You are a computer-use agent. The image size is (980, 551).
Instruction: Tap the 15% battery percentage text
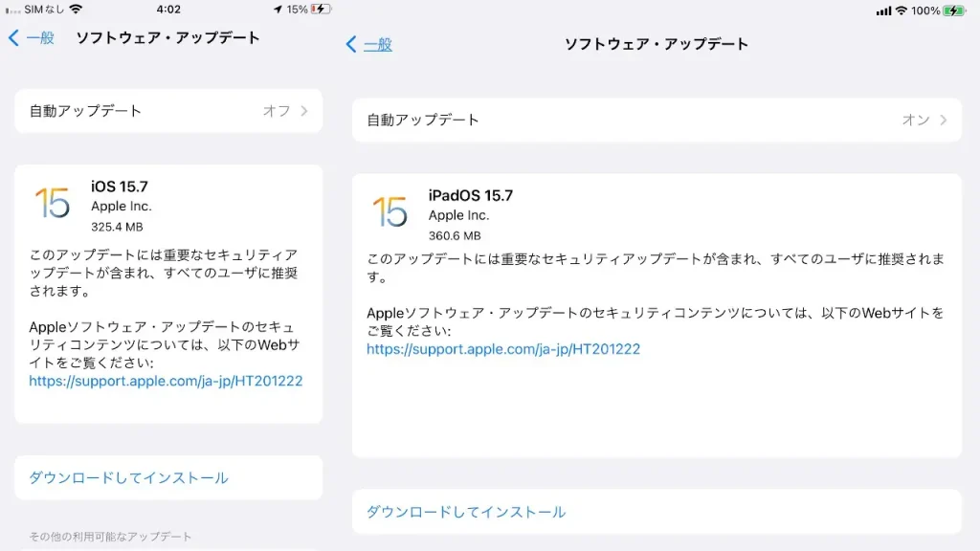pos(297,10)
